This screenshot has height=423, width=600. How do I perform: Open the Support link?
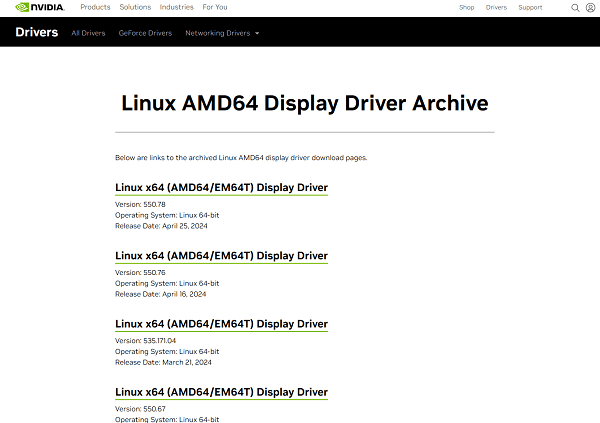click(x=530, y=8)
